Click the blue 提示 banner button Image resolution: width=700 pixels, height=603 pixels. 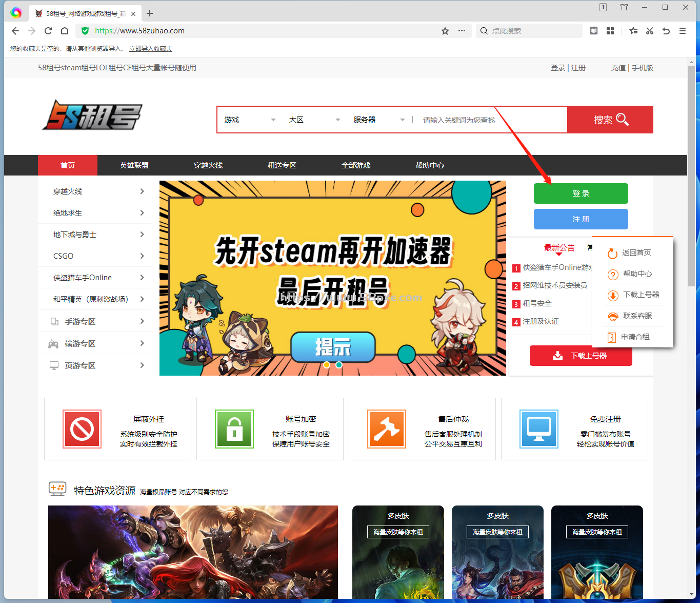(x=333, y=347)
